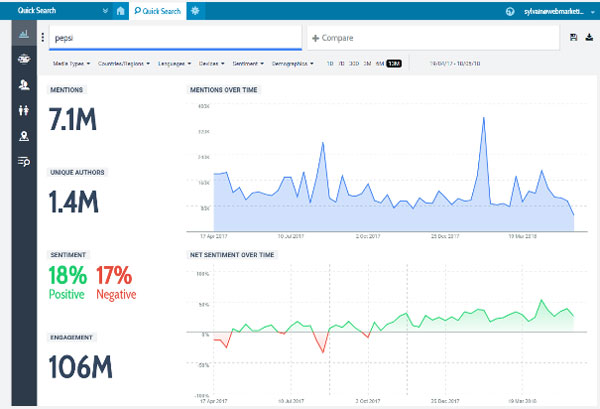Open the Media Types filter dropdown
The width and height of the screenshot is (600, 409).
tap(72, 64)
